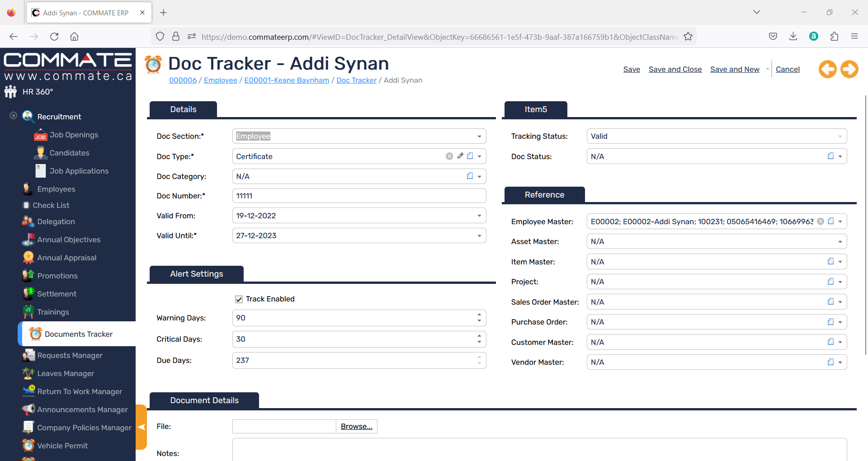The height and width of the screenshot is (461, 868).
Task: Expand Save and New options arrow
Action: click(x=767, y=69)
